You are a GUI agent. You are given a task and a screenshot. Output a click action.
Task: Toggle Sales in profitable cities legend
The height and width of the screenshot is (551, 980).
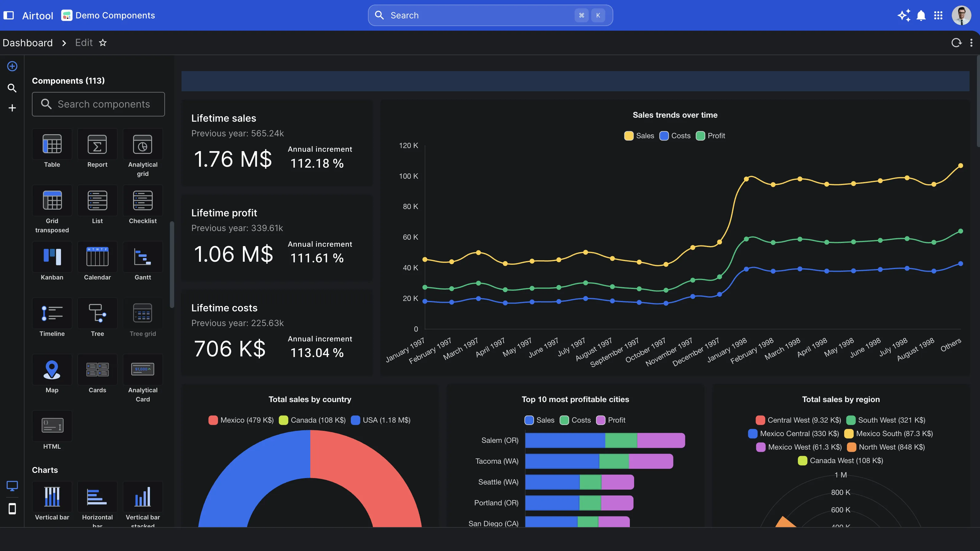click(x=539, y=420)
